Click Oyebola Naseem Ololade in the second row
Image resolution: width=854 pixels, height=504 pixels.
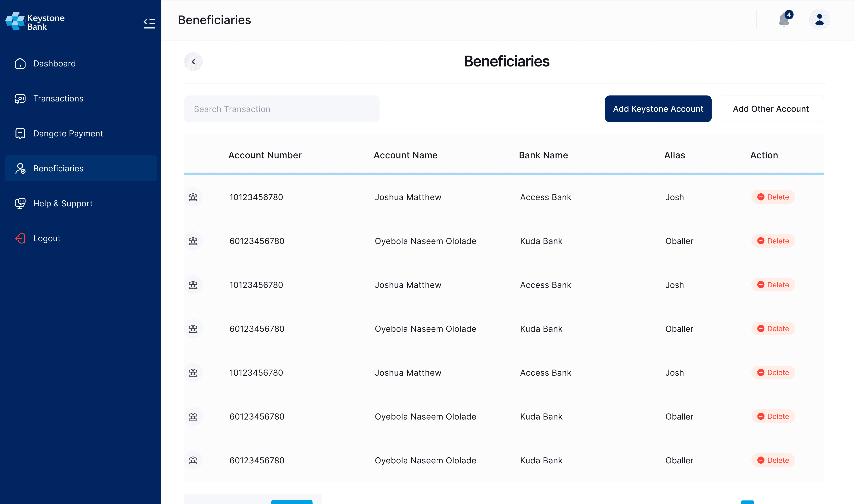(x=425, y=241)
